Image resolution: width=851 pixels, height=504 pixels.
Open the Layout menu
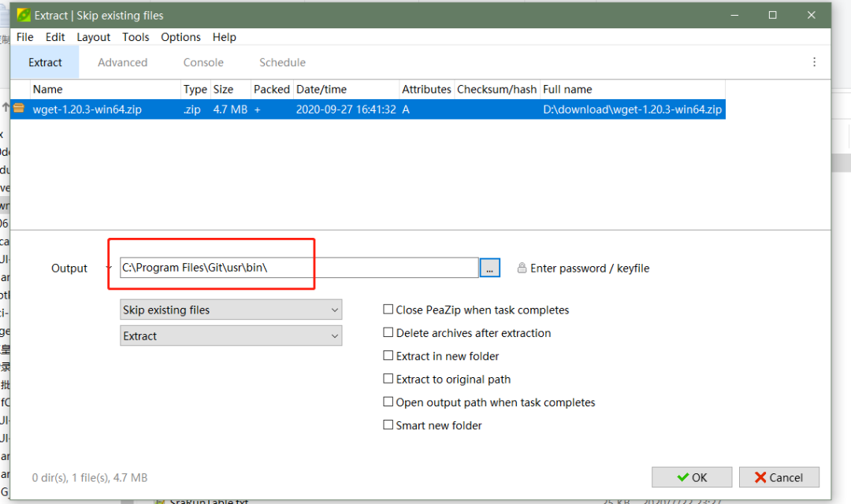[94, 37]
